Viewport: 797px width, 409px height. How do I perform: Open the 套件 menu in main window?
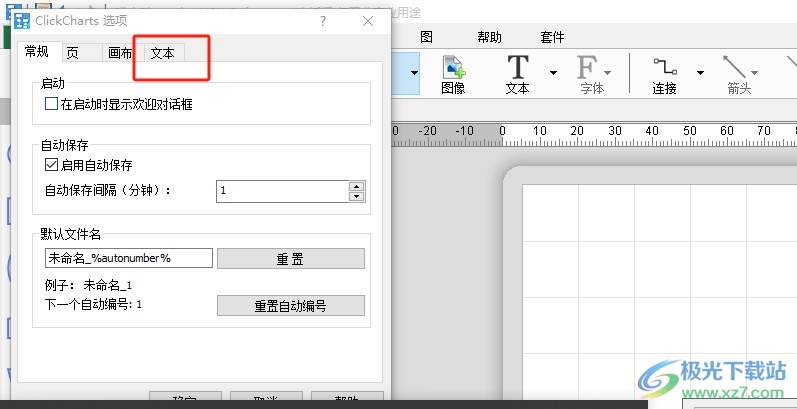[553, 37]
